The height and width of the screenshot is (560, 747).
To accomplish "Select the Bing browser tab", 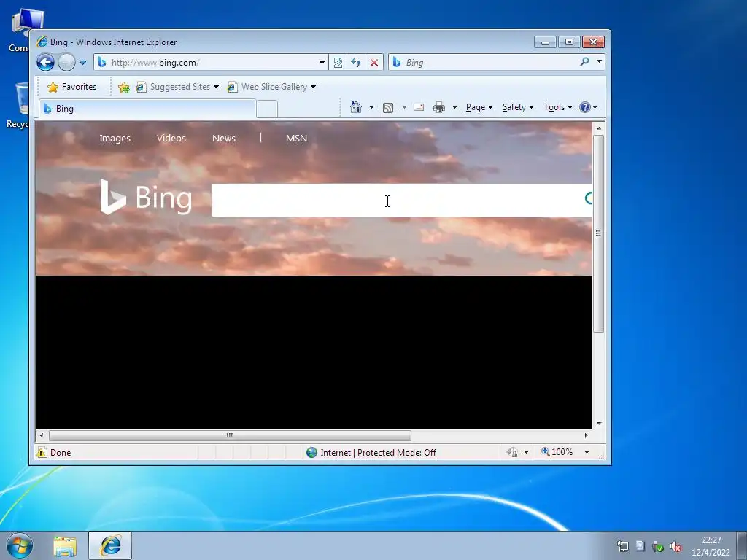I will (147, 109).
